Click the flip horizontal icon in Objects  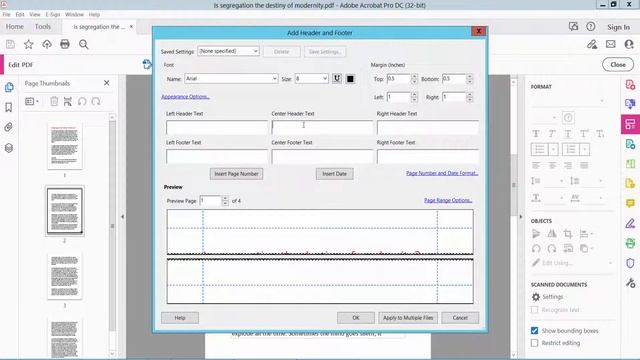552,234
